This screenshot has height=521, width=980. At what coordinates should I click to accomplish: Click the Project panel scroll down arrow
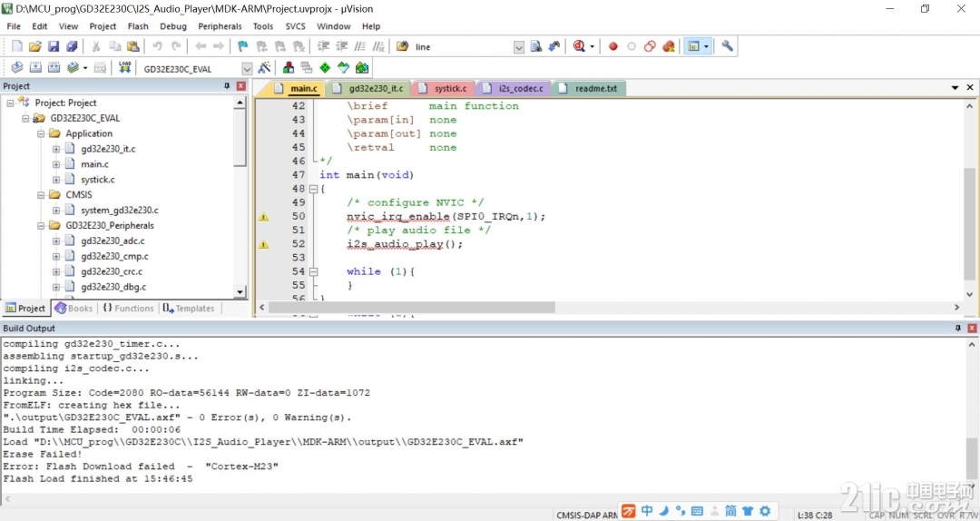[x=240, y=291]
